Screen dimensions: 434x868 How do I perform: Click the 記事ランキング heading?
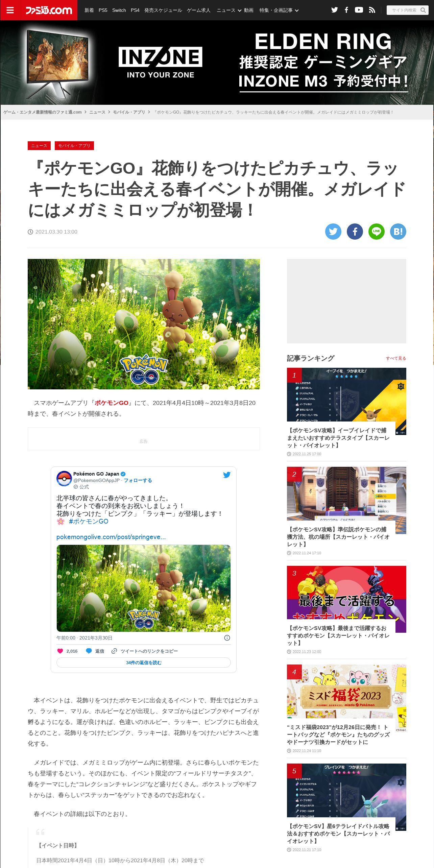point(311,358)
